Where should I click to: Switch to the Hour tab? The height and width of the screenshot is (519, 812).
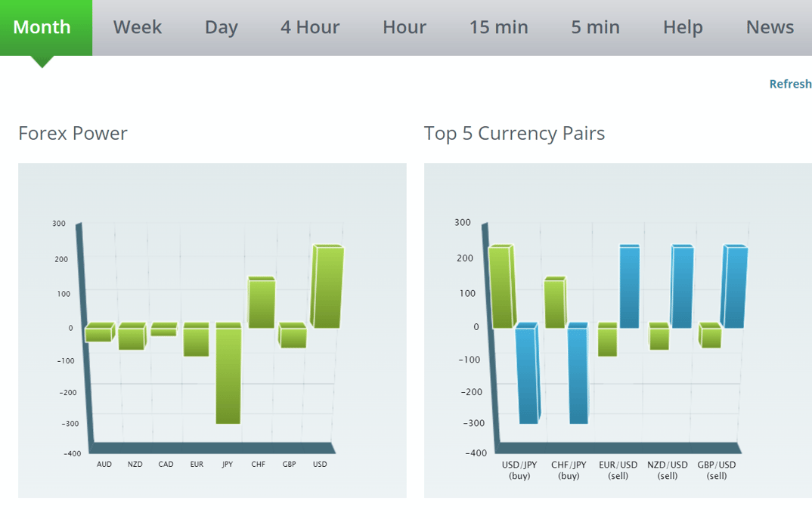[404, 27]
